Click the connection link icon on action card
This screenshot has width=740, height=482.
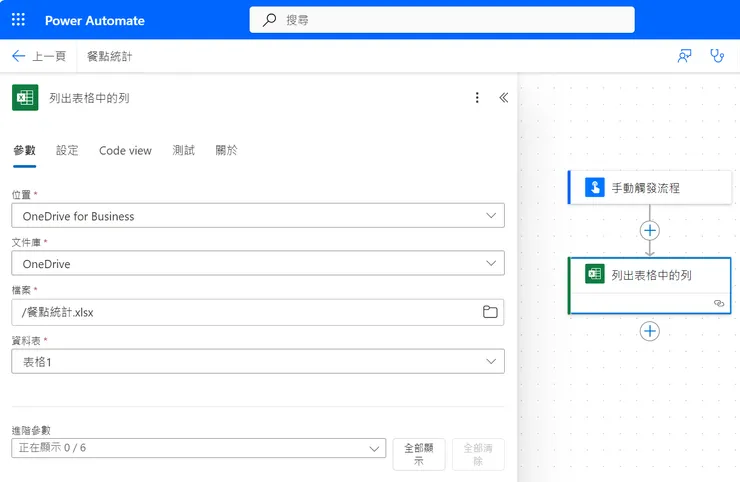point(719,303)
